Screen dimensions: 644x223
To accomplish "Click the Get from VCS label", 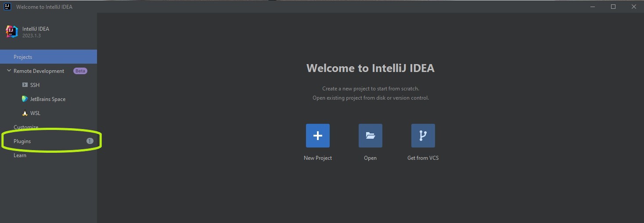I will pos(423,158).
